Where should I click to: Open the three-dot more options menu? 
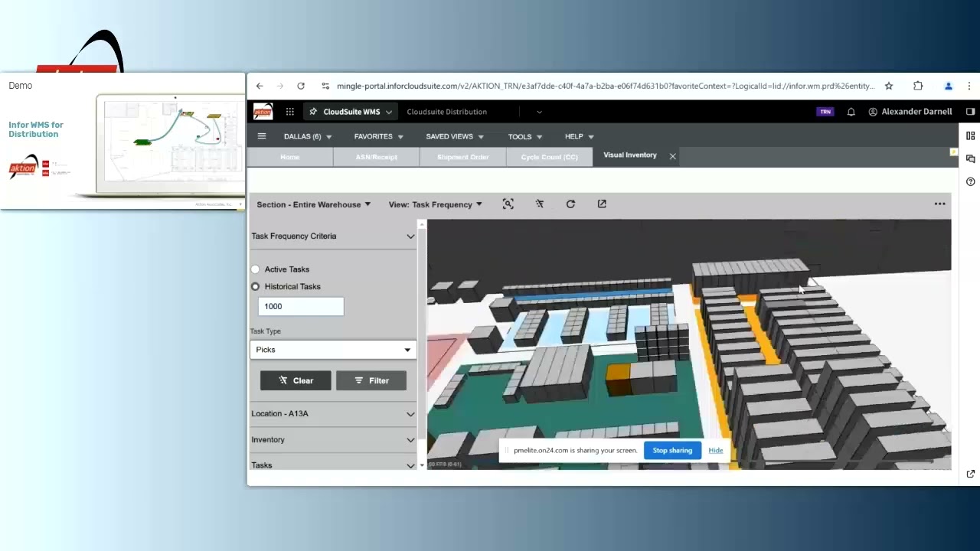(939, 204)
